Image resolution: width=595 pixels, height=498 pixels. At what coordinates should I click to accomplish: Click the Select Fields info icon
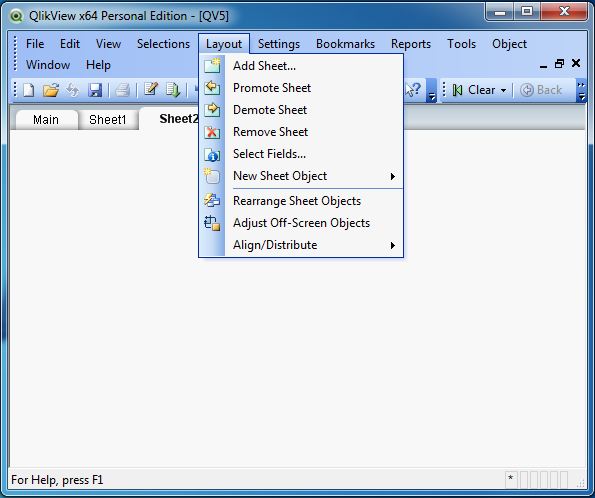212,154
